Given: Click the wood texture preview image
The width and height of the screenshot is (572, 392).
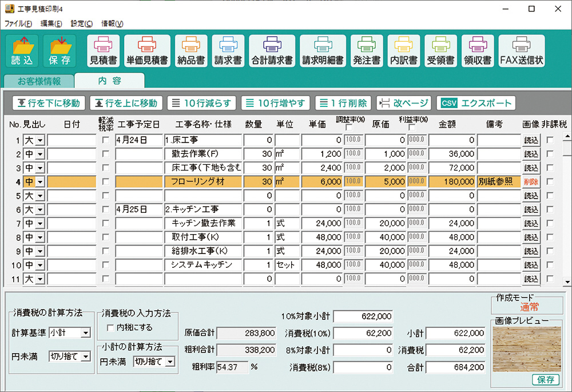Looking at the screenshot, I should click(x=526, y=350).
